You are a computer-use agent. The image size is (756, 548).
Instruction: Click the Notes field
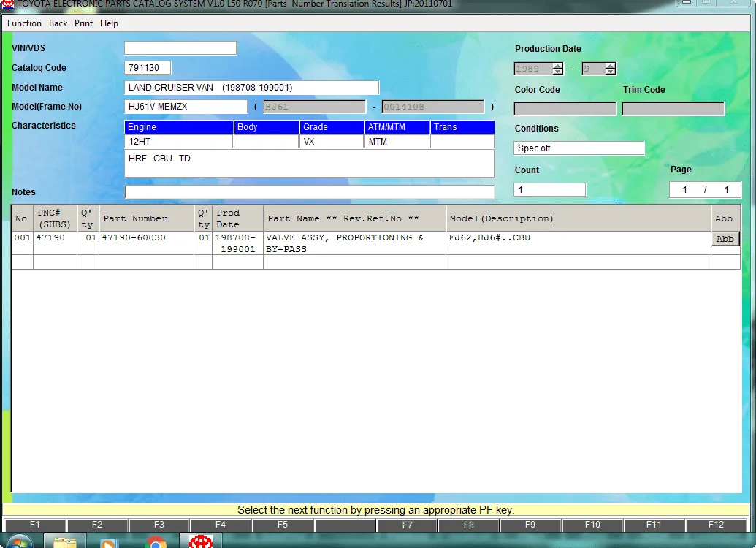coord(310,192)
